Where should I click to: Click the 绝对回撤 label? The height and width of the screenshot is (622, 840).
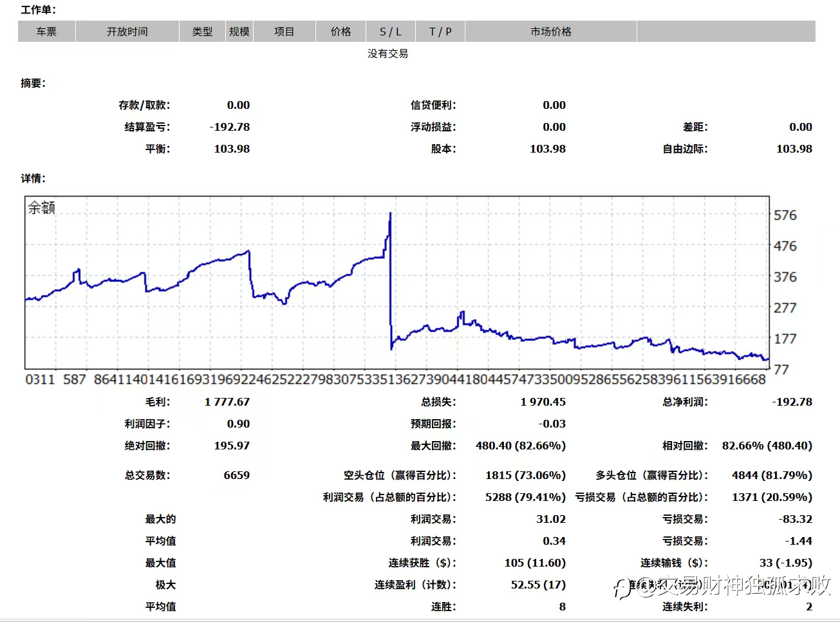[147, 446]
